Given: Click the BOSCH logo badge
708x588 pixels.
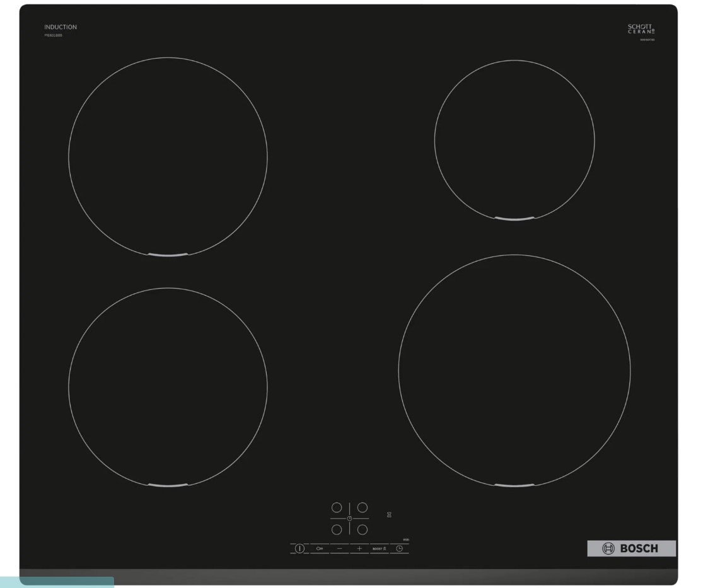Looking at the screenshot, I should pos(631,548).
